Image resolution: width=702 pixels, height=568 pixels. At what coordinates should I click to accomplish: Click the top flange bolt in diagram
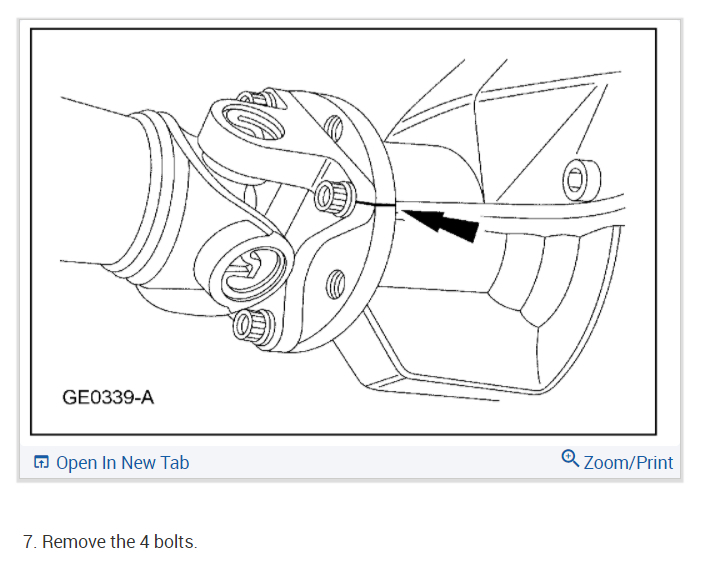coord(257,98)
